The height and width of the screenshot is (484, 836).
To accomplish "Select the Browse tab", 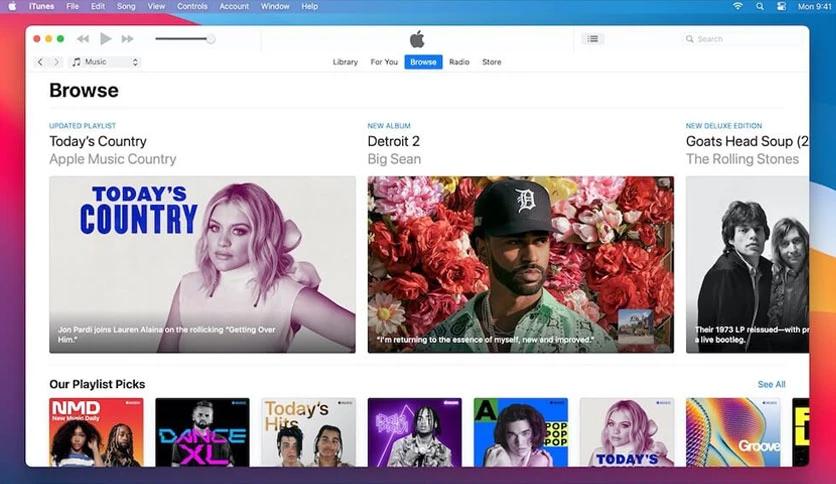I will (x=423, y=62).
